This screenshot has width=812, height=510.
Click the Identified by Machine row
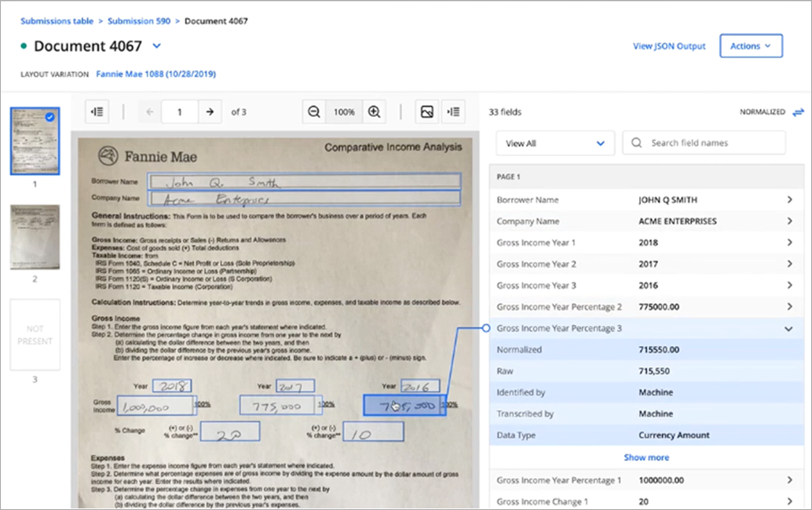click(647, 392)
